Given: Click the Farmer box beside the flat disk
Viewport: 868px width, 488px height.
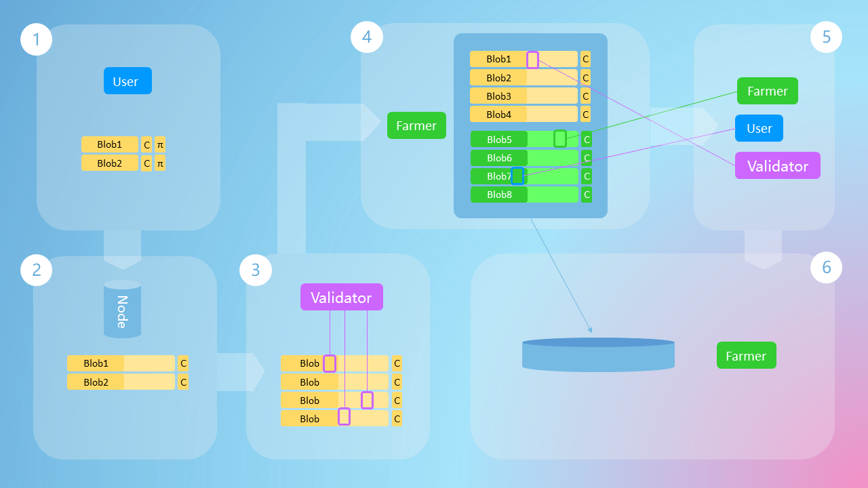Looking at the screenshot, I should pyautogui.click(x=747, y=355).
